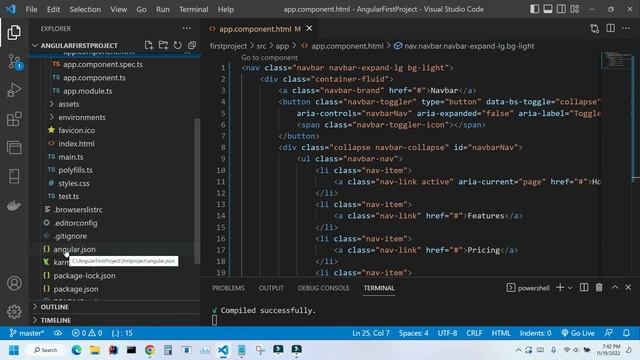This screenshot has height=360, width=640.
Task: Open the terminal launch profile dropdown
Action: click(570, 288)
